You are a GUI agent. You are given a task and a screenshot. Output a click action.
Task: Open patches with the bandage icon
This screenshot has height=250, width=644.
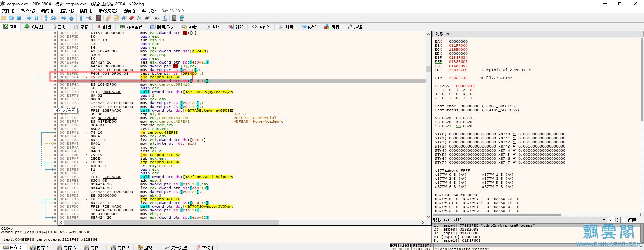(x=108, y=18)
